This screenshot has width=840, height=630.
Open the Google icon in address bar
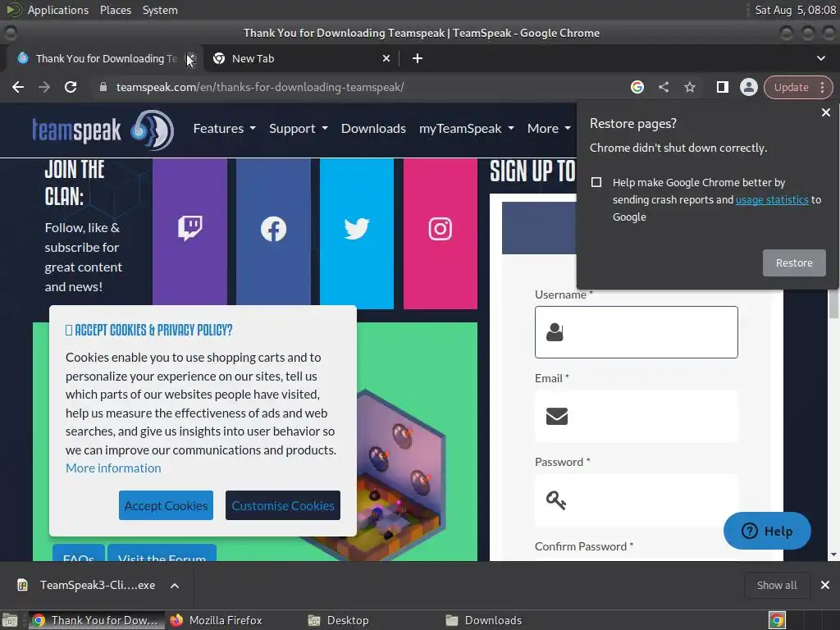637,87
